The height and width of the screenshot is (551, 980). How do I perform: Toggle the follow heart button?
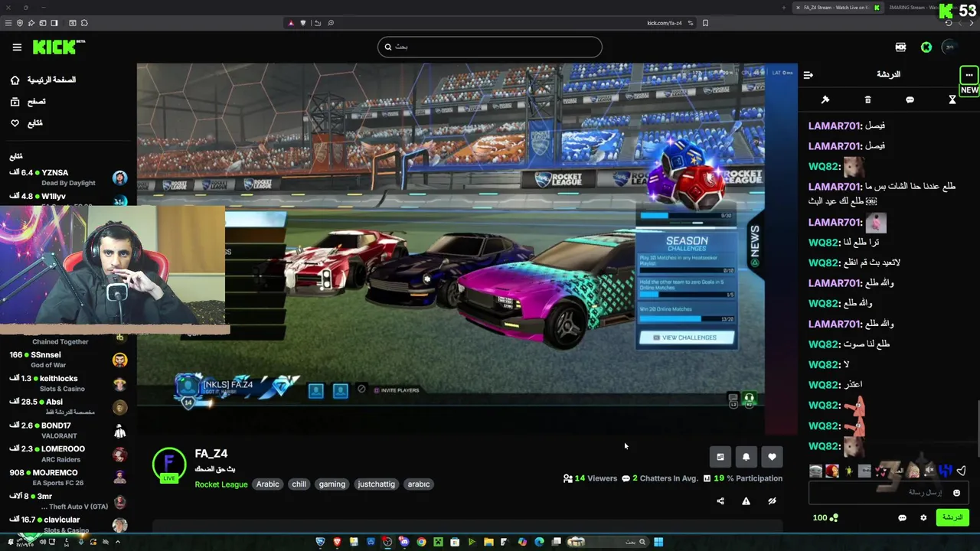click(x=772, y=457)
